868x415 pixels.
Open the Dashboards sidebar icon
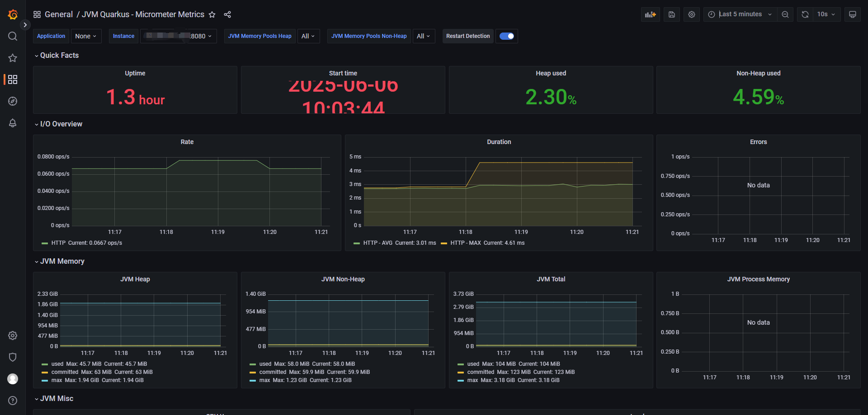coord(13,79)
